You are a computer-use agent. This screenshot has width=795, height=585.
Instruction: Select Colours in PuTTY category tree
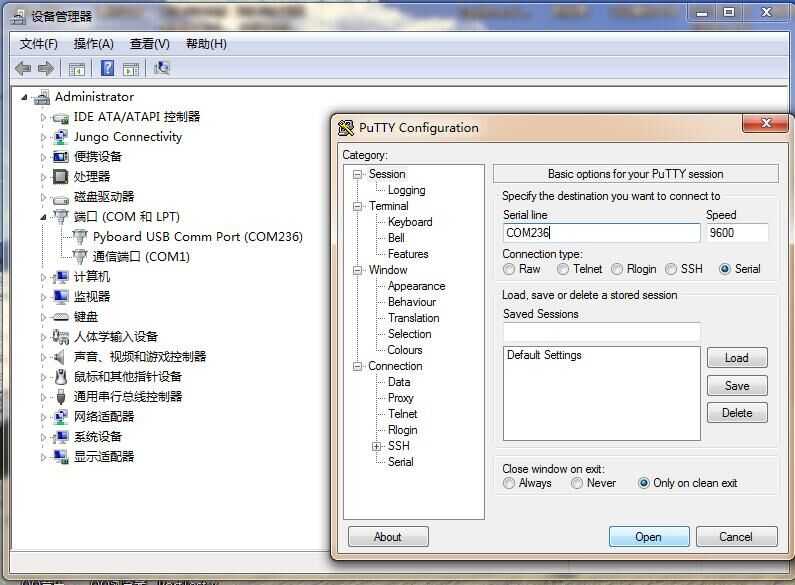[x=405, y=350]
